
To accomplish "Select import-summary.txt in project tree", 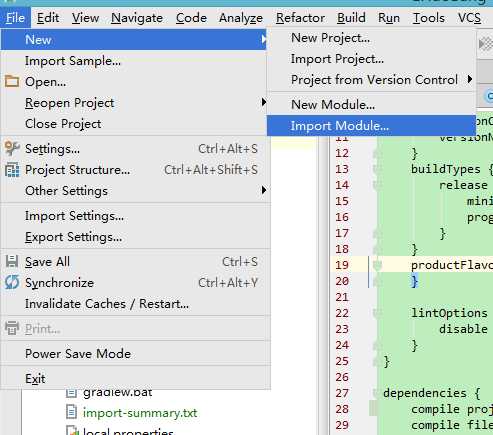I will [x=140, y=413].
